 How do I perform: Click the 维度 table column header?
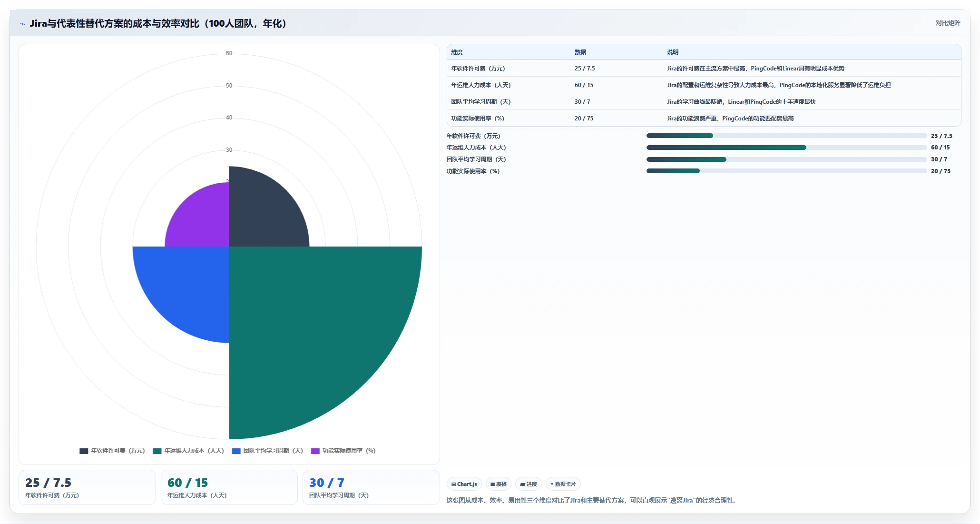457,52
